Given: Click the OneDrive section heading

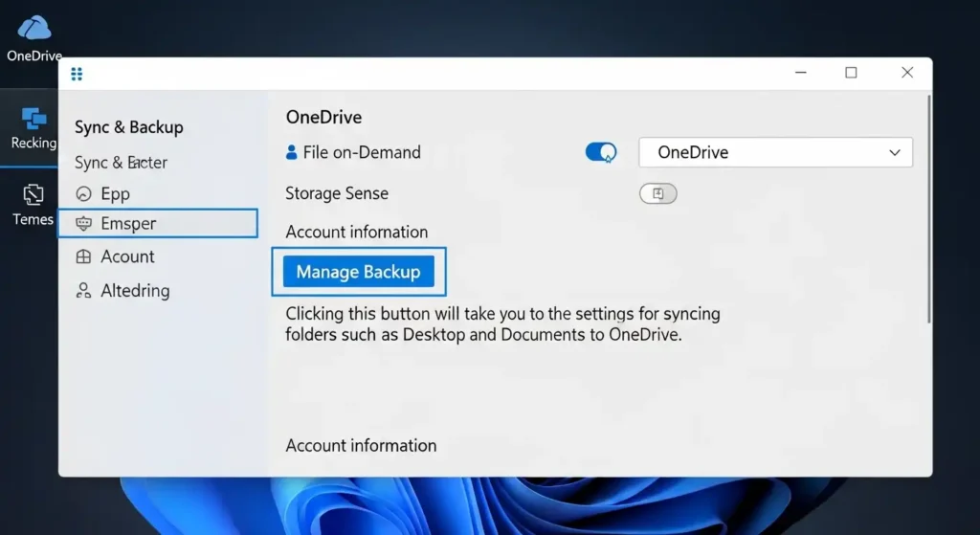Looking at the screenshot, I should pos(323,118).
